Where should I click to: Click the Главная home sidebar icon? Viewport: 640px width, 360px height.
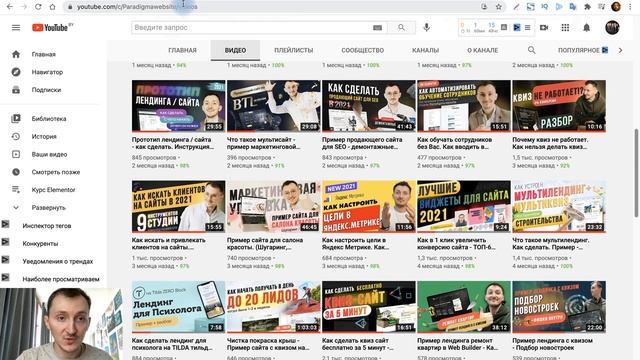pyautogui.click(x=16, y=54)
